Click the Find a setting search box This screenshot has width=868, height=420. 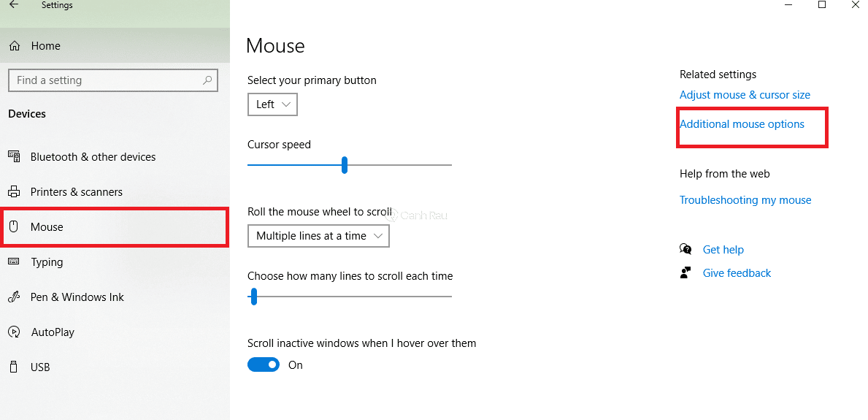point(106,80)
